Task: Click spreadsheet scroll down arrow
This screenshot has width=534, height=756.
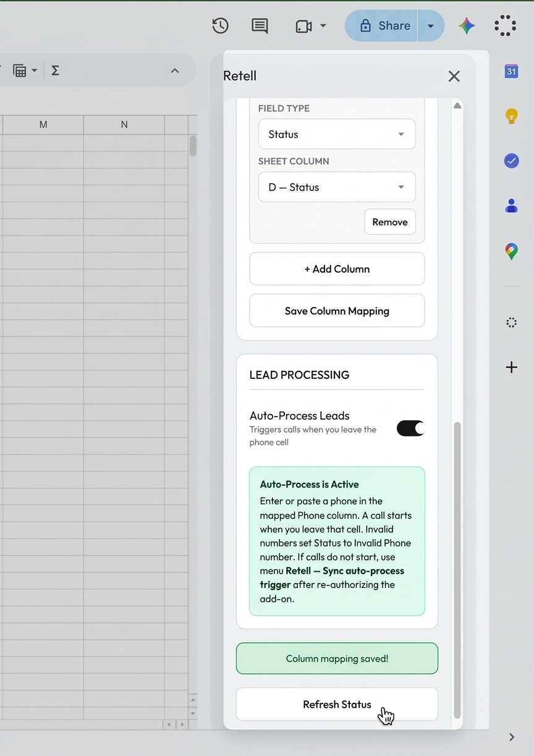Action: click(193, 713)
